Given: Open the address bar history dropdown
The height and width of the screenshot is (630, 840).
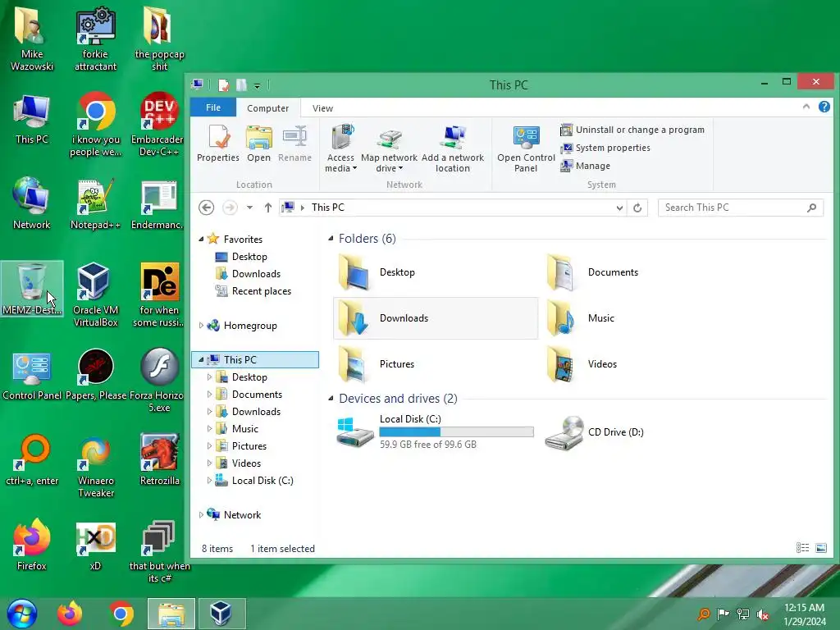Looking at the screenshot, I should [x=619, y=208].
